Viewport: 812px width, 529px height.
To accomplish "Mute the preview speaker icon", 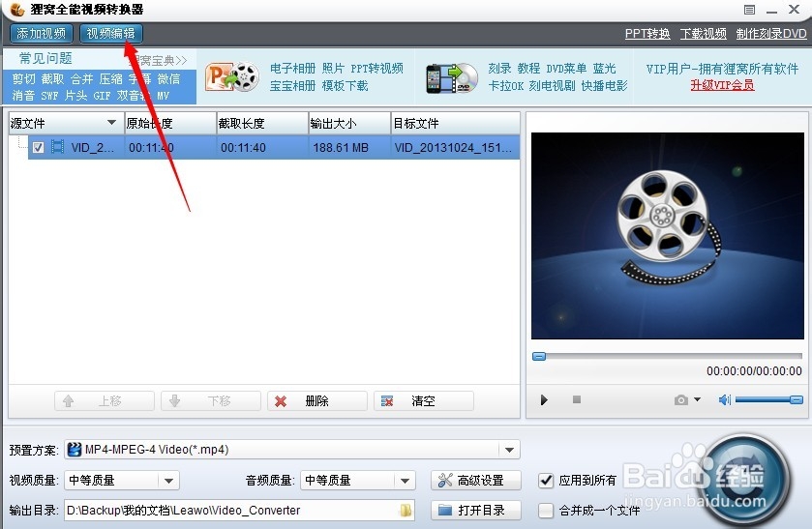I will pyautogui.click(x=725, y=399).
